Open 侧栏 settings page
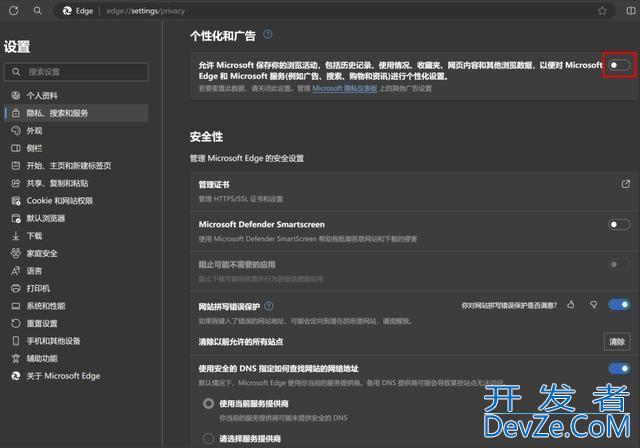The width and height of the screenshot is (640, 448). (76, 148)
